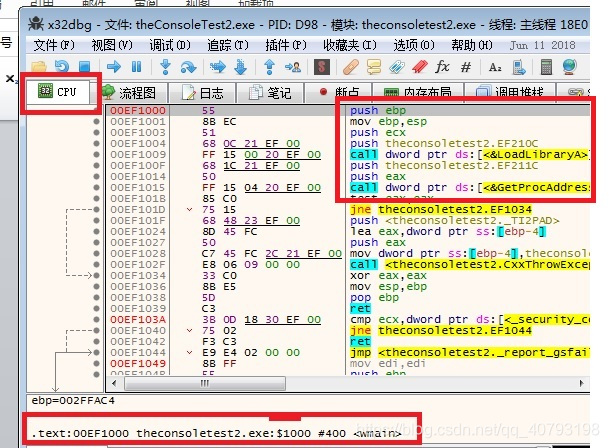Toggle breakpoint dot at address 00EF1009
Screen dimensions: 609x448
tap(96, 155)
